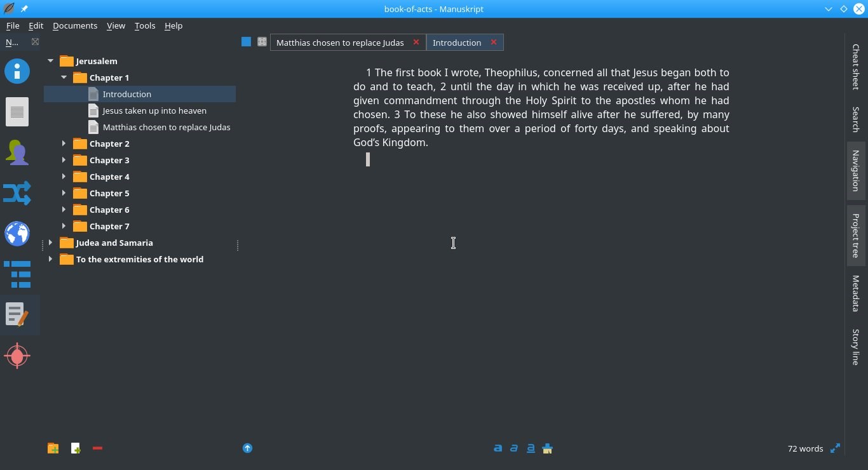Add a new folder to the outline
The width and height of the screenshot is (868, 470).
pos(53,448)
